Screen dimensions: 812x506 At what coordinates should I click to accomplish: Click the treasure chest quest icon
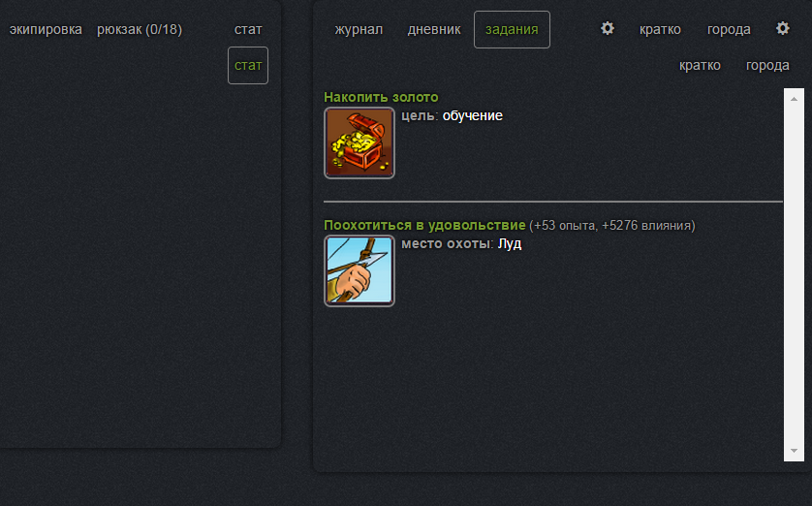[359, 142]
